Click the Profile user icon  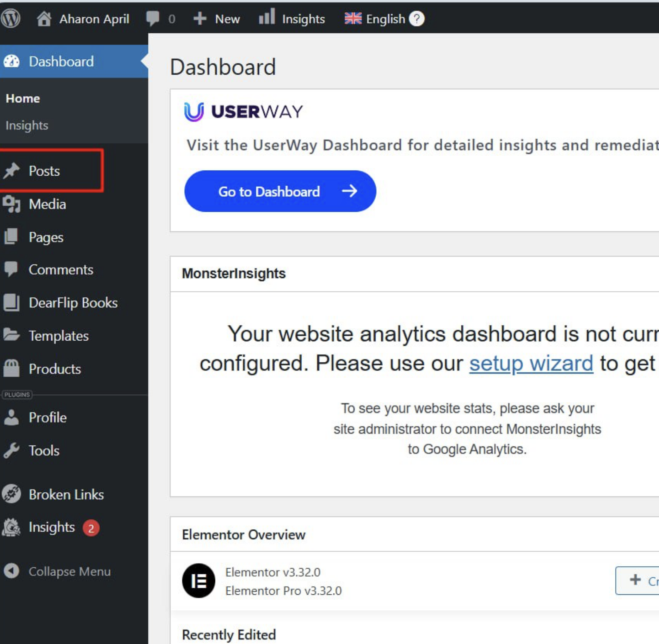12,418
